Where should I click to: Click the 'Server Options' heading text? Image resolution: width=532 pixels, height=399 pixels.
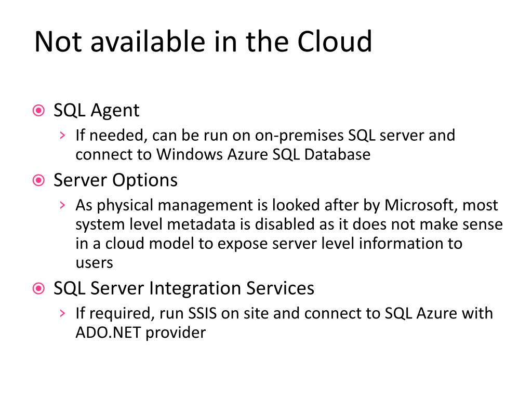point(115,180)
